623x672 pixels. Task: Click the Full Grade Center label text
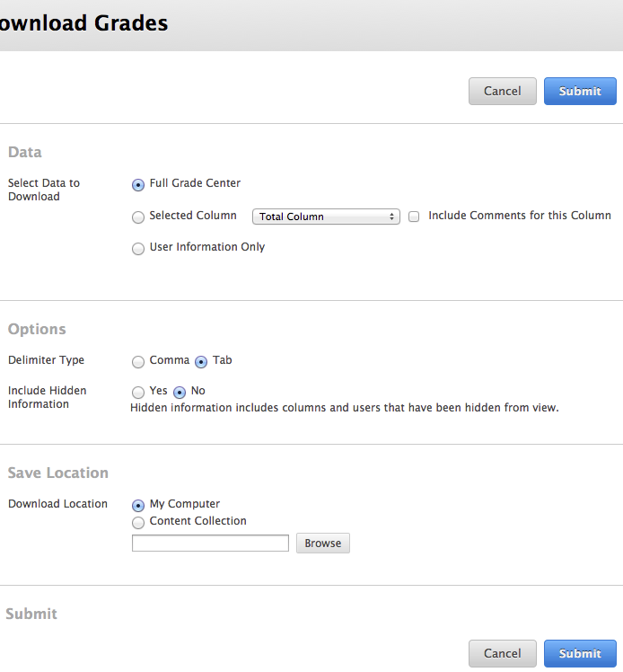pyautogui.click(x=195, y=183)
